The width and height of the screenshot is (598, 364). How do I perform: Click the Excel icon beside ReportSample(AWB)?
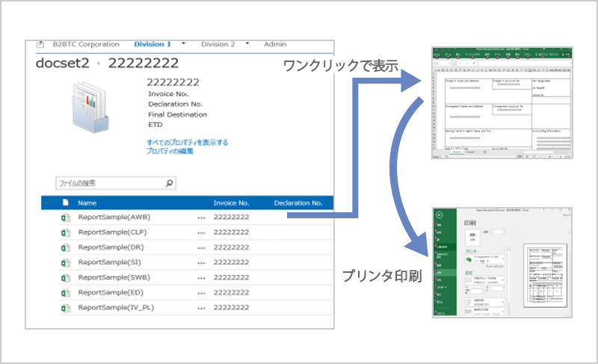[x=65, y=218]
